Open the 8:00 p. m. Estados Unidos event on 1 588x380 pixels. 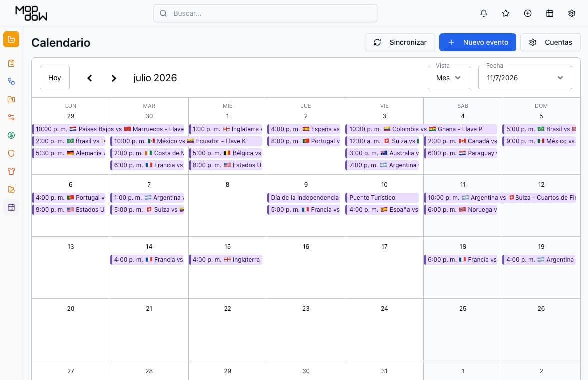click(x=226, y=165)
